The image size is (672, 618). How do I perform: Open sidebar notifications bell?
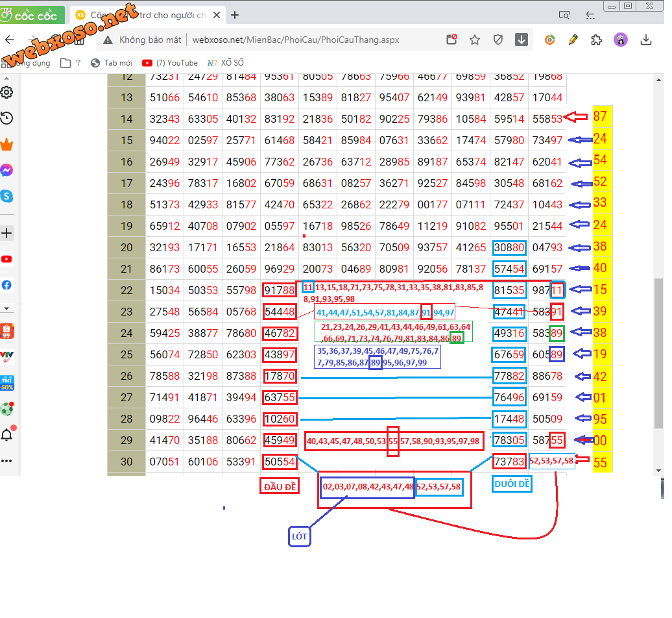pos(6,435)
